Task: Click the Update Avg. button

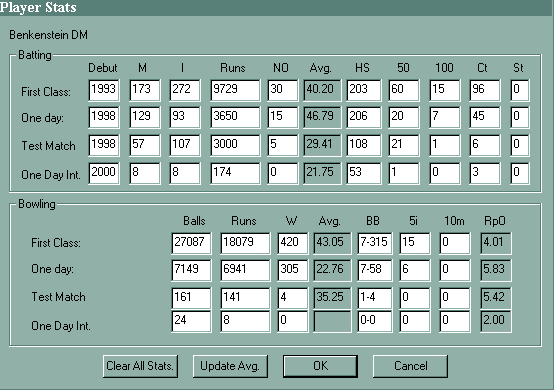Action: (x=230, y=366)
